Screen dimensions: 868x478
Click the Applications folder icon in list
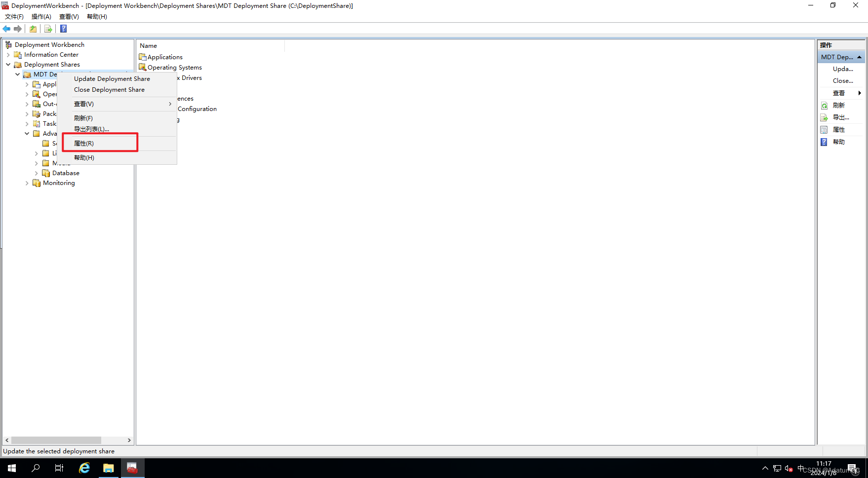pos(143,57)
